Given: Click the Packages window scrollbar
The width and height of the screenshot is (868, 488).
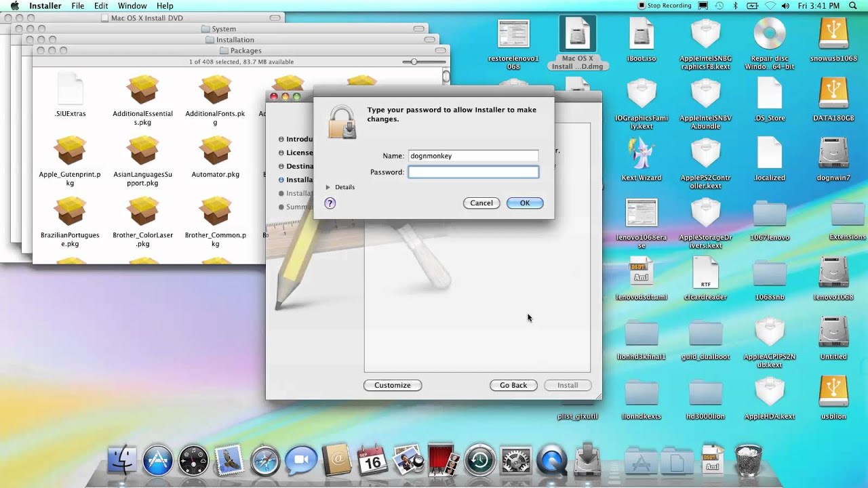Looking at the screenshot, I should (x=446, y=78).
